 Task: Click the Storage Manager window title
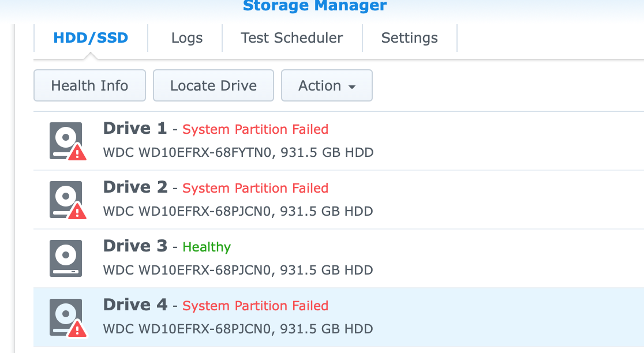pos(314,6)
